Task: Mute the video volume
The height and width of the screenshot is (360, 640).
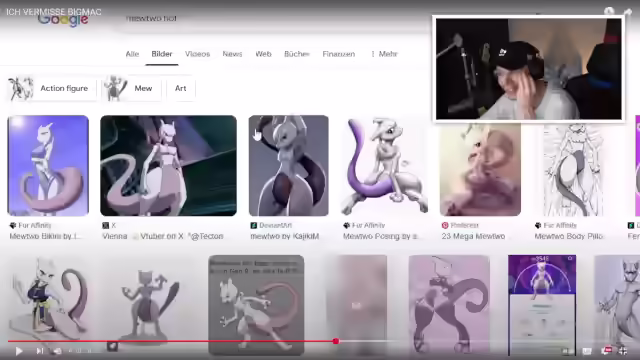Action: click(58, 351)
